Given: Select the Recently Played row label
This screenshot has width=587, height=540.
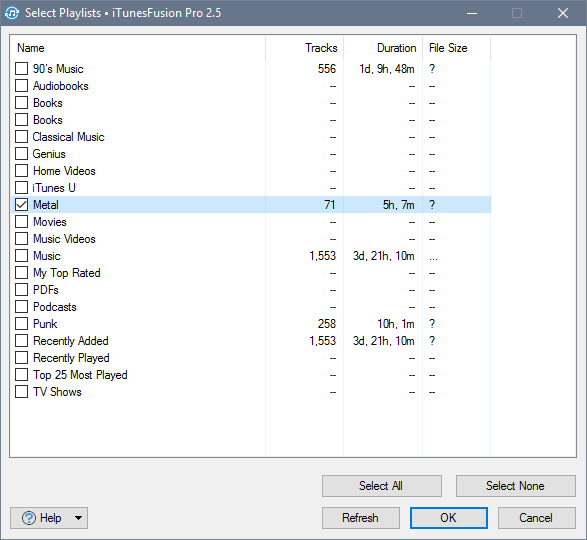Looking at the screenshot, I should coord(71,358).
